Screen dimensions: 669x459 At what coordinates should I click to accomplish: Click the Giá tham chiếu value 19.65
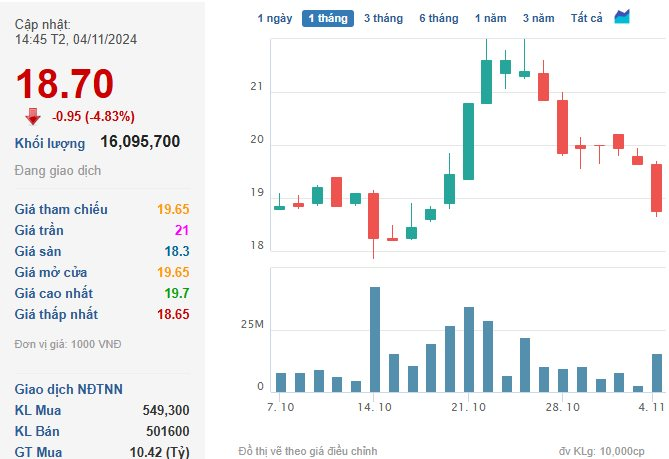(x=173, y=209)
